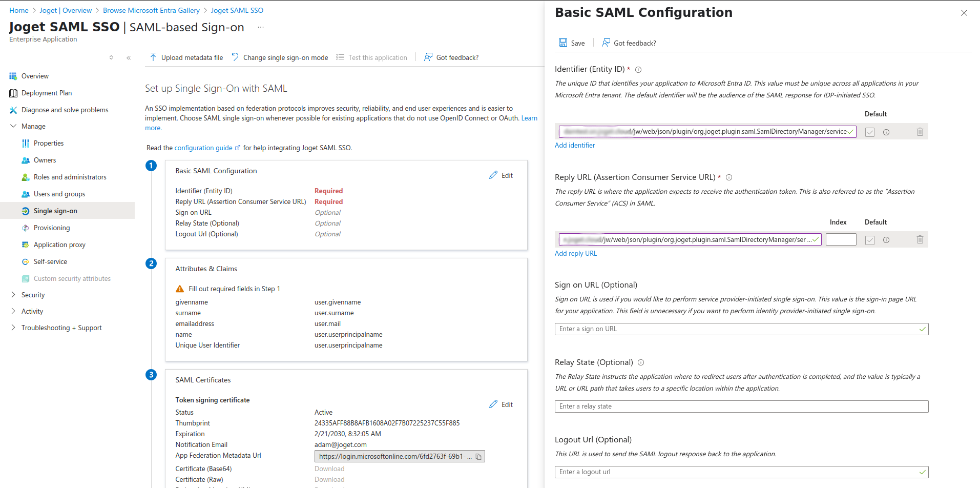Viewport: 980px width, 488px height.
Task: Copy the App Federation Metadata Url
Action: [478, 457]
